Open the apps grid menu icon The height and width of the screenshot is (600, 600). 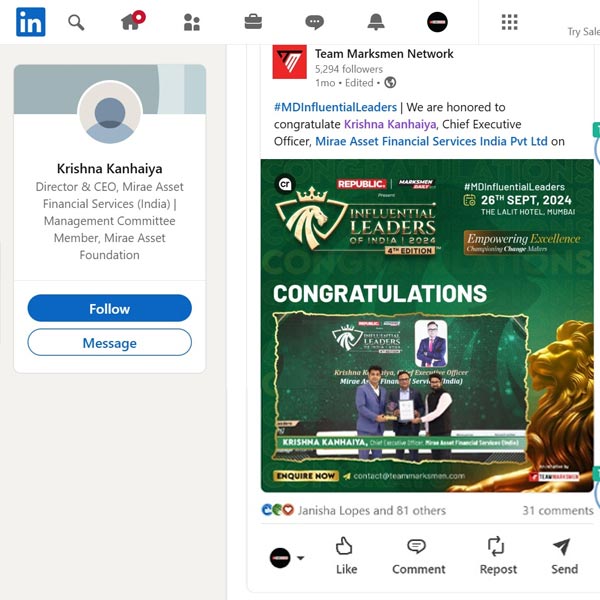[510, 22]
